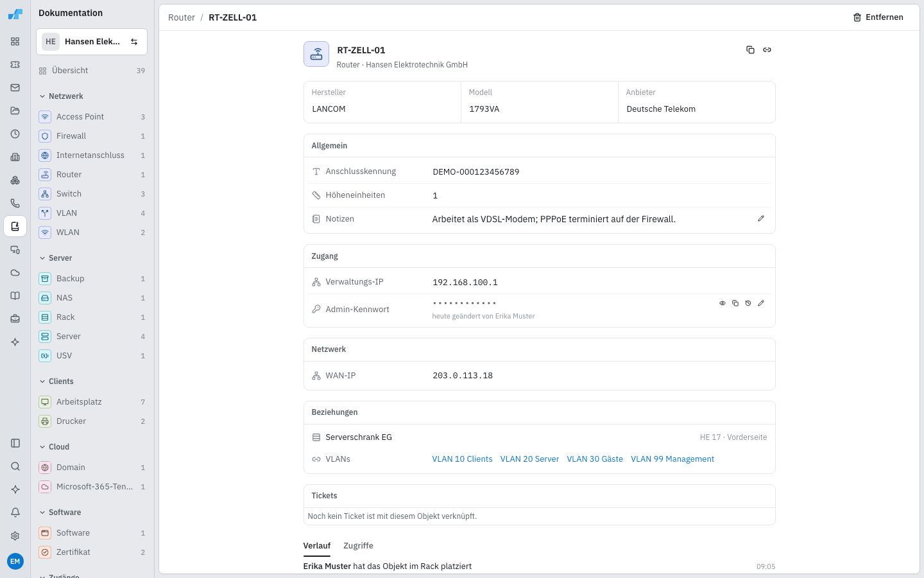Image resolution: width=924 pixels, height=578 pixels.
Task: Open the VLAN 10 Clients link
Action: pos(462,459)
